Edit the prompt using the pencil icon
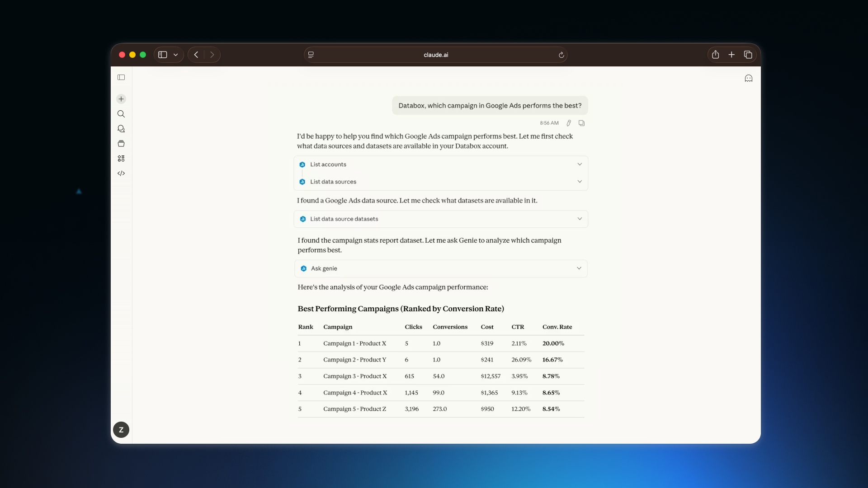 pos(568,122)
